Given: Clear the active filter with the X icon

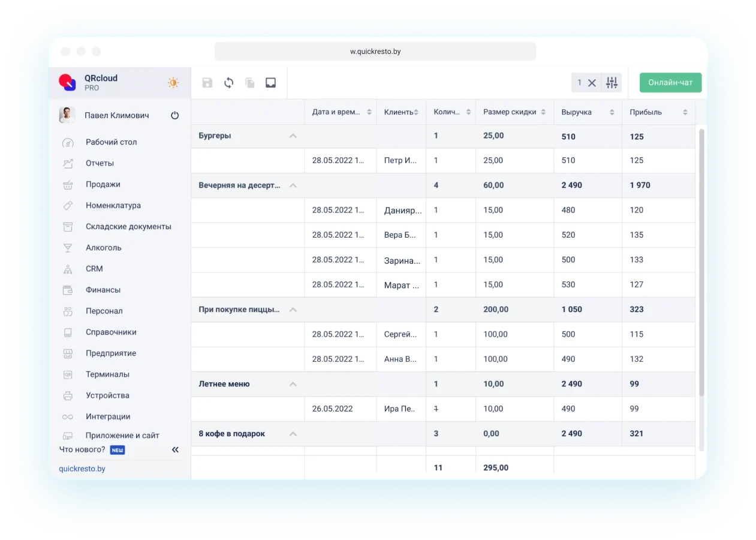Looking at the screenshot, I should click(592, 83).
